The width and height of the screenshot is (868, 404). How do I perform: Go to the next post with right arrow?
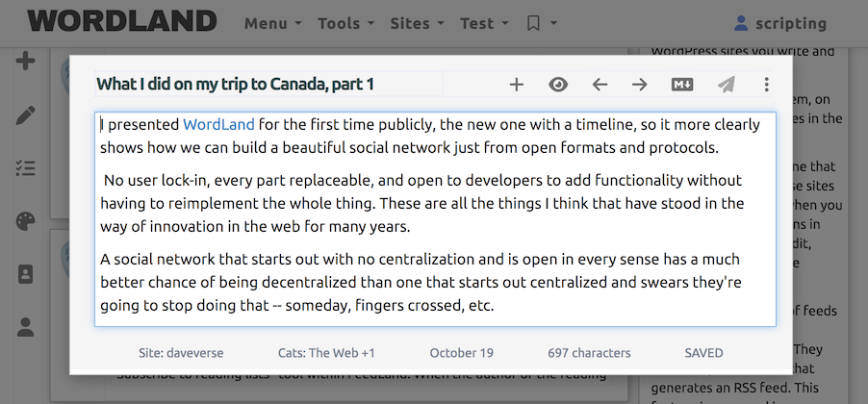coord(640,85)
